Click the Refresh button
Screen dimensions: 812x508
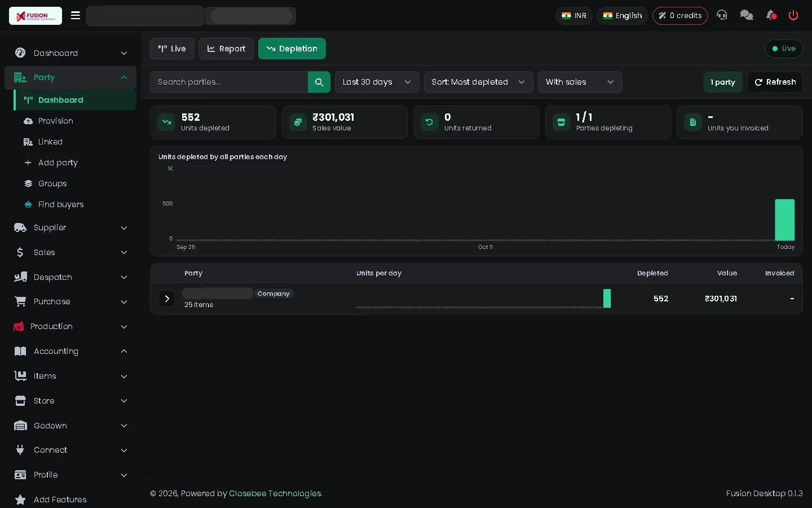point(775,82)
